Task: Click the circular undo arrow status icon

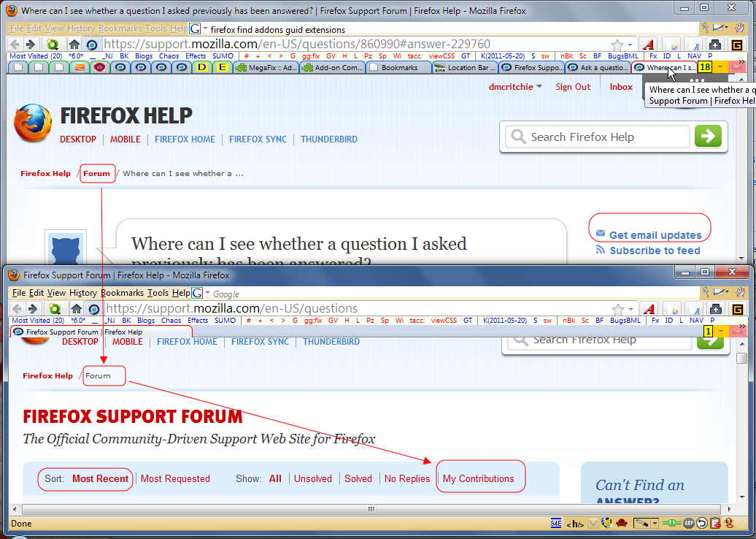Action: (703, 523)
